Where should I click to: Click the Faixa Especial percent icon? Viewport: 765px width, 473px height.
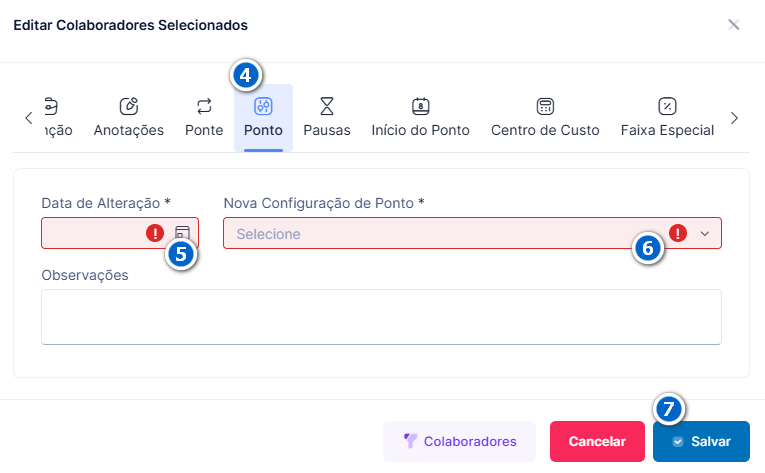[667, 106]
